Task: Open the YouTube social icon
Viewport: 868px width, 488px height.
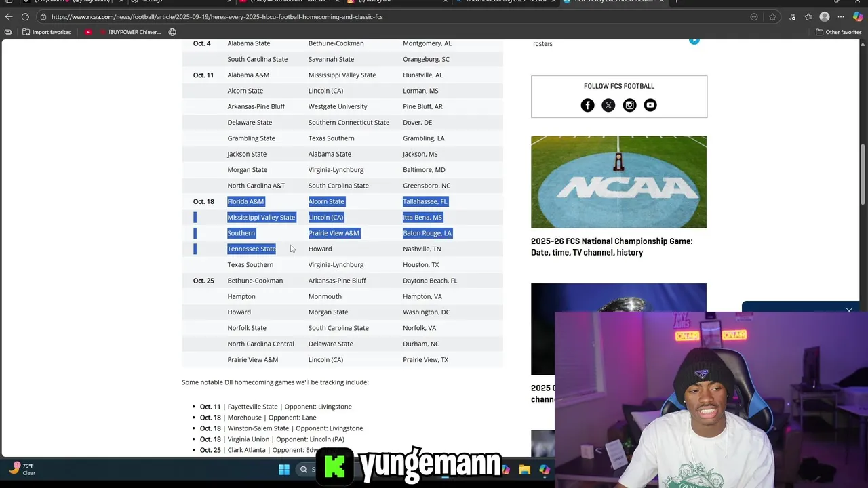Action: [x=650, y=105]
